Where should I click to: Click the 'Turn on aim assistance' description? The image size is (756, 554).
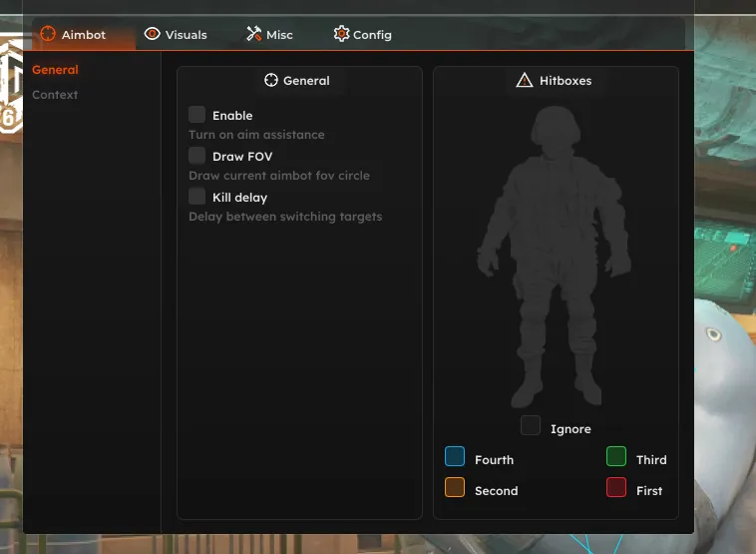(256, 135)
